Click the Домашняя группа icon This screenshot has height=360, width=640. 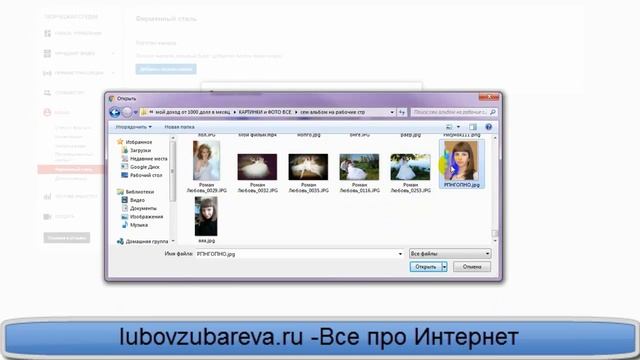[120, 241]
